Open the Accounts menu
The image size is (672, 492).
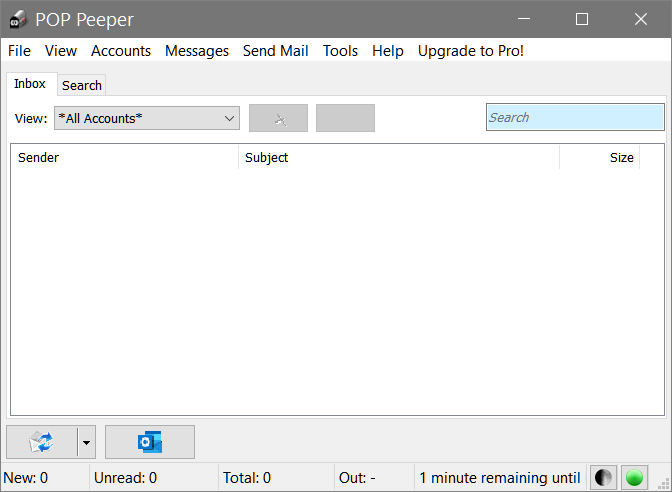pyautogui.click(x=121, y=51)
